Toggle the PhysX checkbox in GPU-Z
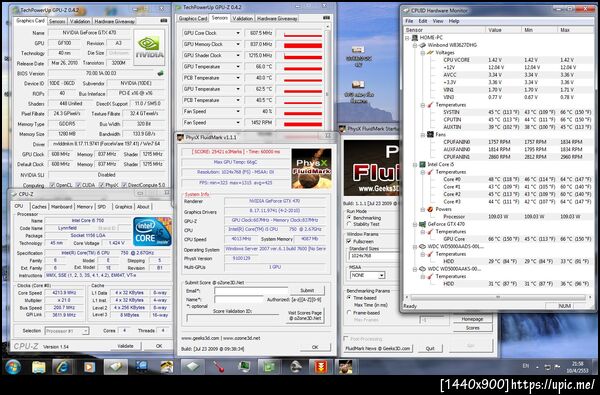The image size is (600, 395). (x=101, y=185)
